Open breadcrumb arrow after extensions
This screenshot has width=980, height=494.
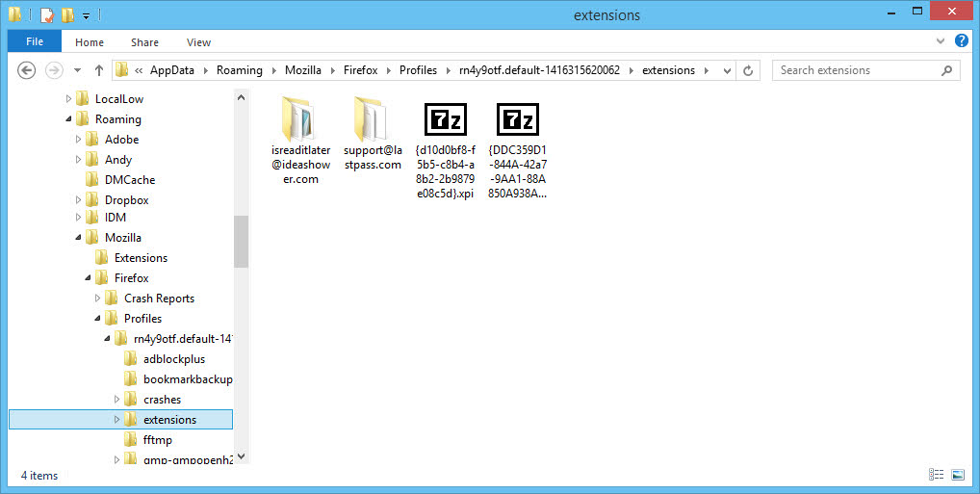pos(707,70)
